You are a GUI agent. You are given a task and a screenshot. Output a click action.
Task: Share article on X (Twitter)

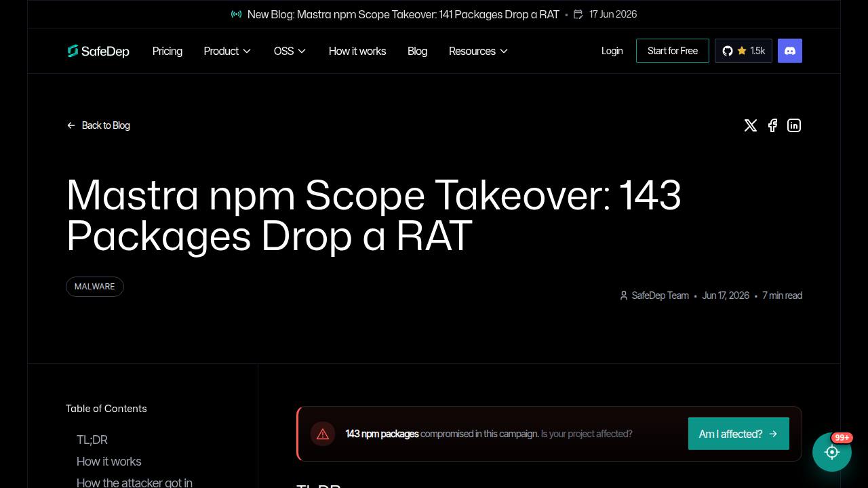751,125
